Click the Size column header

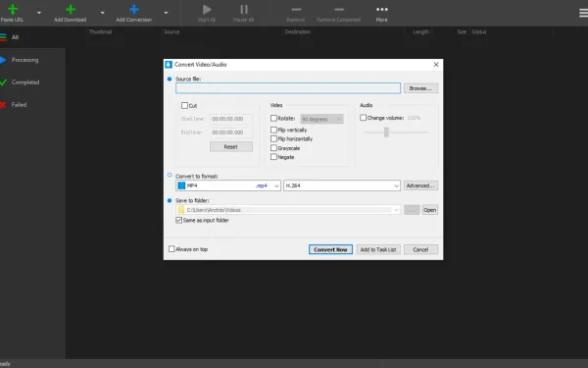(x=462, y=32)
